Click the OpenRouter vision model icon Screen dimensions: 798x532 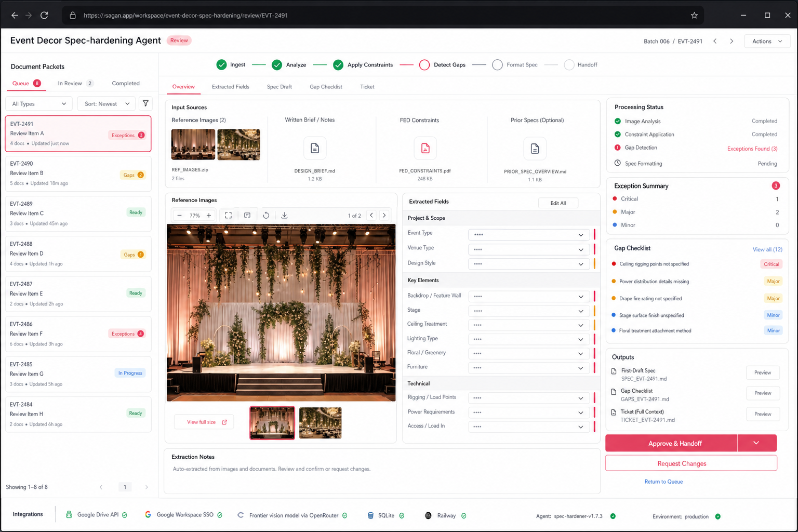pos(241,515)
